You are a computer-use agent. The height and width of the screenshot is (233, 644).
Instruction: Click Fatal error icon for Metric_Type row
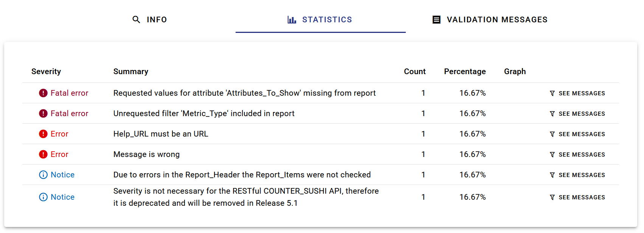[x=43, y=113]
